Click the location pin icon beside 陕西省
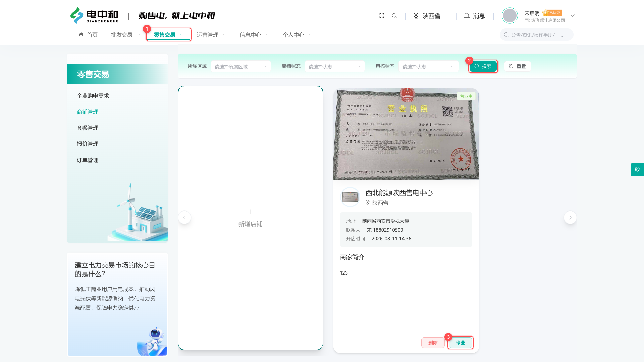 pyautogui.click(x=416, y=16)
